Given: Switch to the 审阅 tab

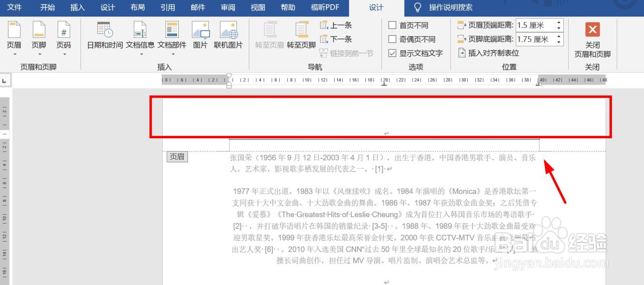Looking at the screenshot, I should click(x=228, y=7).
